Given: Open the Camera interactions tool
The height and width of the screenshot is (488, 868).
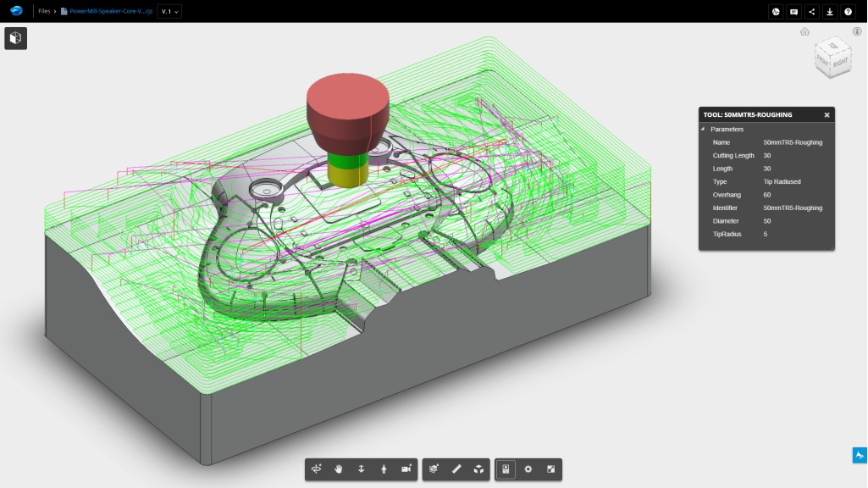Looking at the screenshot, I should click(x=406, y=469).
